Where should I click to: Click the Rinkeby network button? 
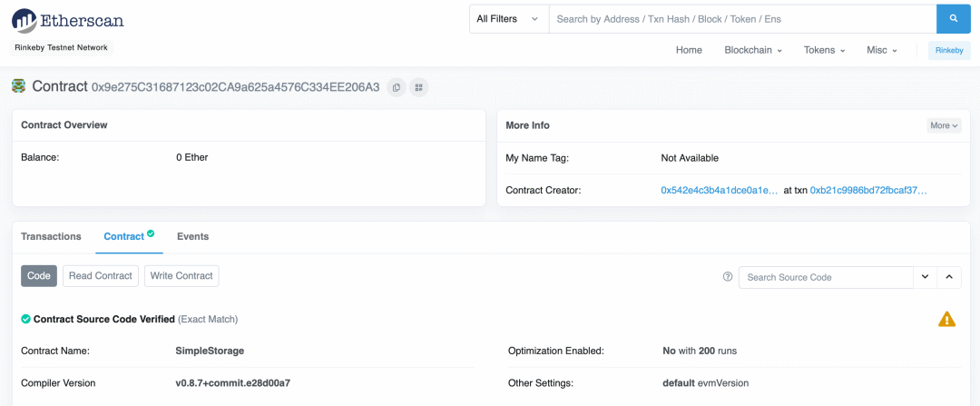pos(949,51)
